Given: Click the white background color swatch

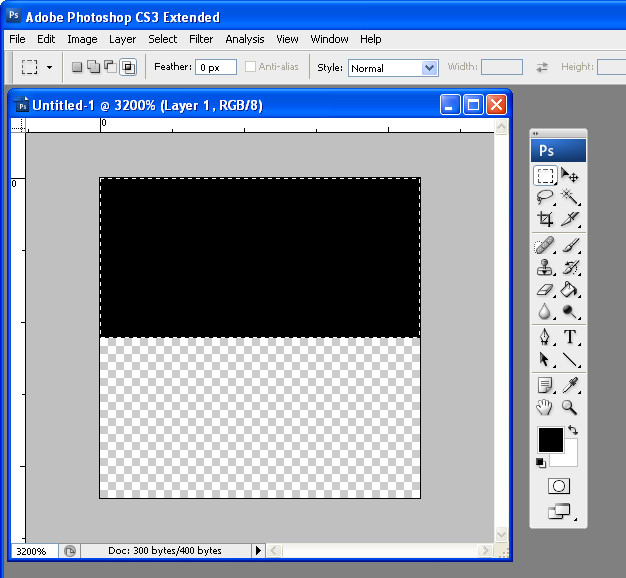Looking at the screenshot, I should [x=570, y=458].
